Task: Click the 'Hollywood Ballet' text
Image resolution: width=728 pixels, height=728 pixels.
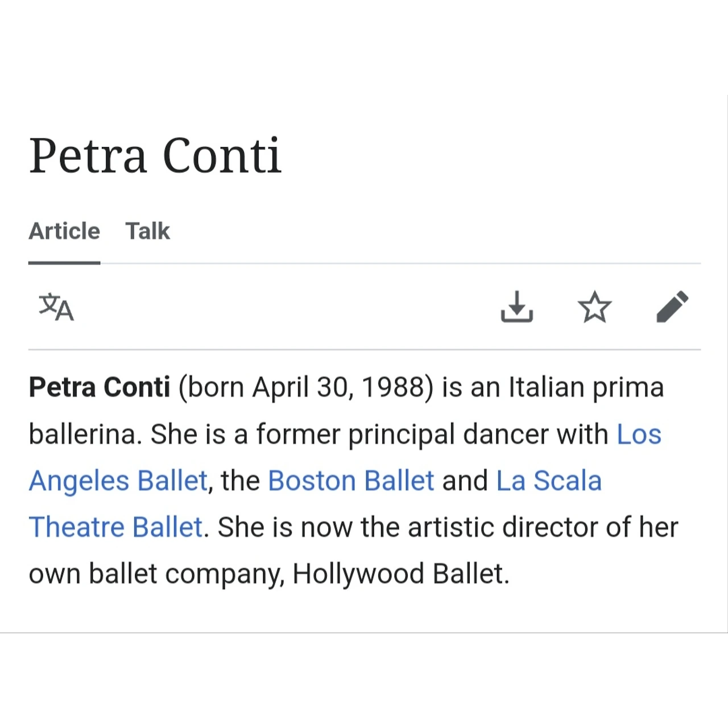Action: point(400,574)
